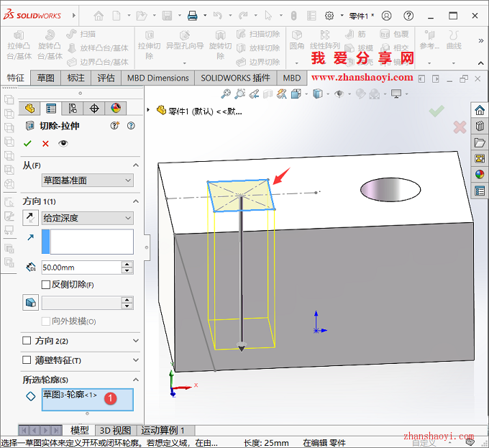Confirm with the viewport green checkmark

point(437,111)
